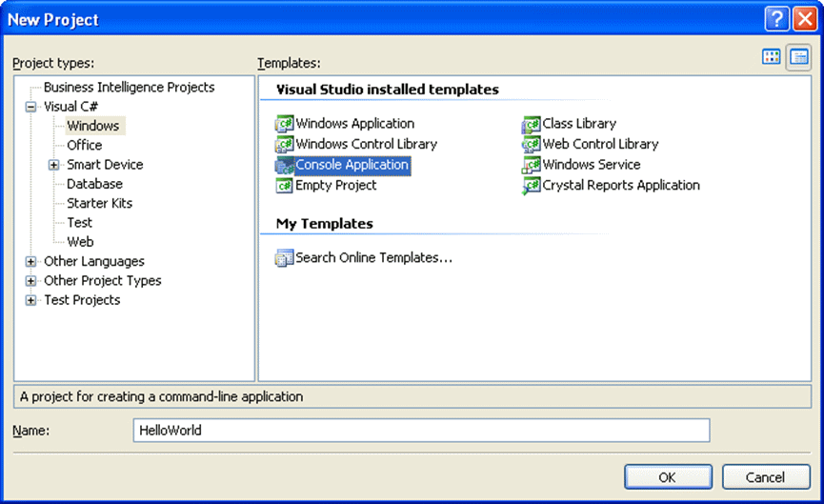The width and height of the screenshot is (824, 504).
Task: Click the Crystal Reports Application label text
Action: 621,186
